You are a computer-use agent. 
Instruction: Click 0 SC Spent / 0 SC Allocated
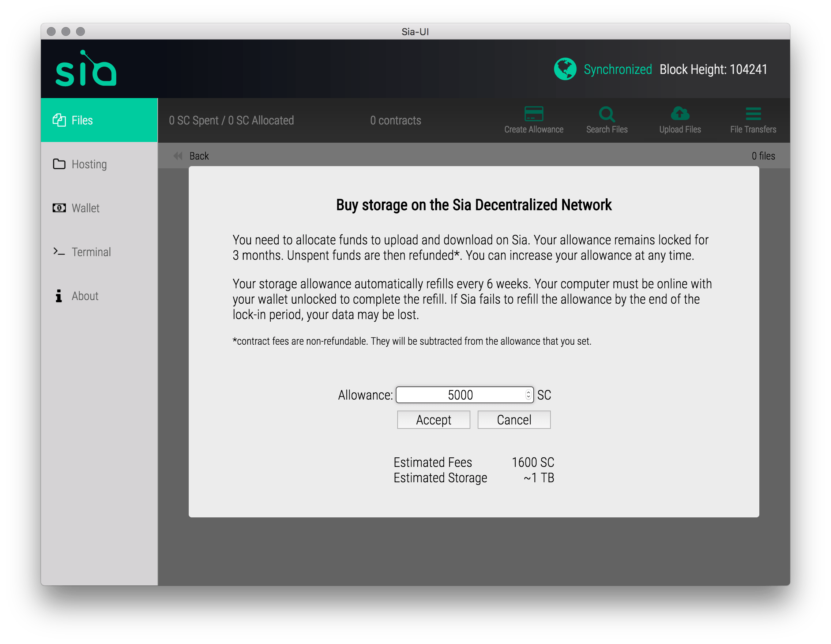pos(231,120)
